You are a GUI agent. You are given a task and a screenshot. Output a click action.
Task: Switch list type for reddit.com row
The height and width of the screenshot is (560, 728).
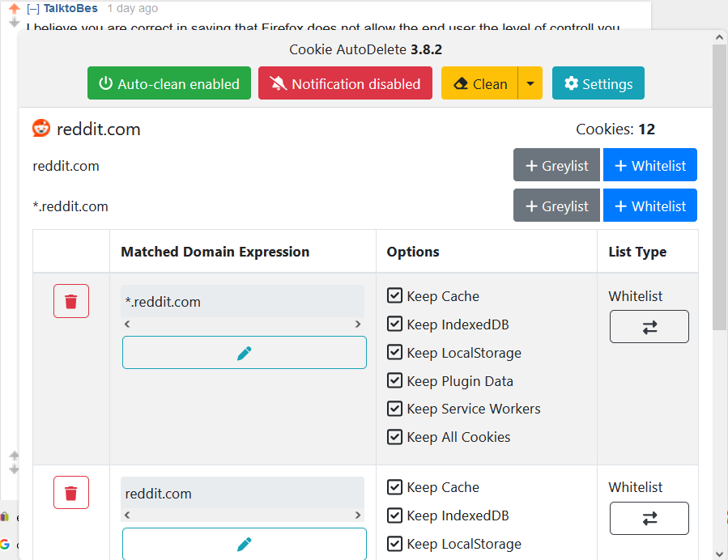(x=649, y=518)
